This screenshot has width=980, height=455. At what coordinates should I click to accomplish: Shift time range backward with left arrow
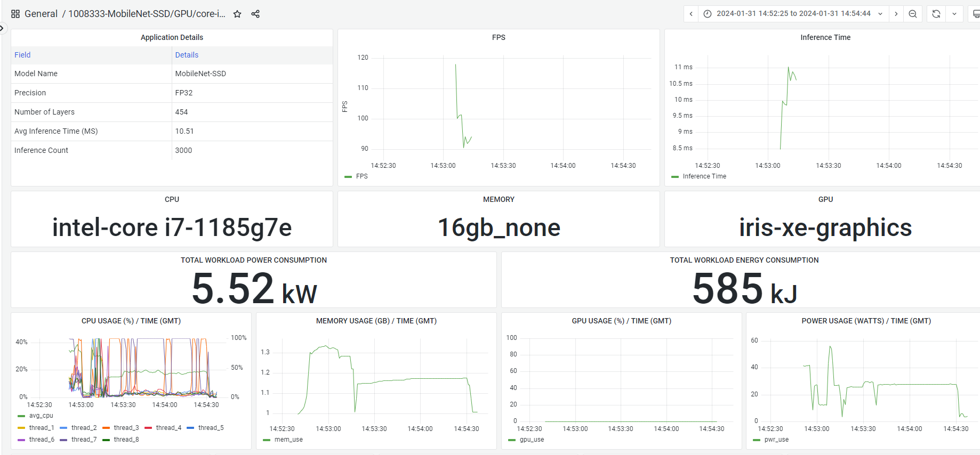(691, 14)
